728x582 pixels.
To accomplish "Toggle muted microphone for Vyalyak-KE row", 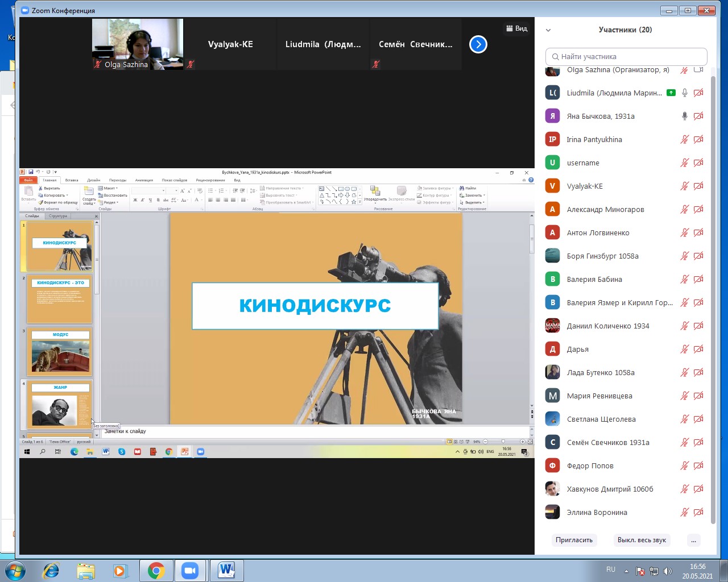I will click(x=685, y=186).
